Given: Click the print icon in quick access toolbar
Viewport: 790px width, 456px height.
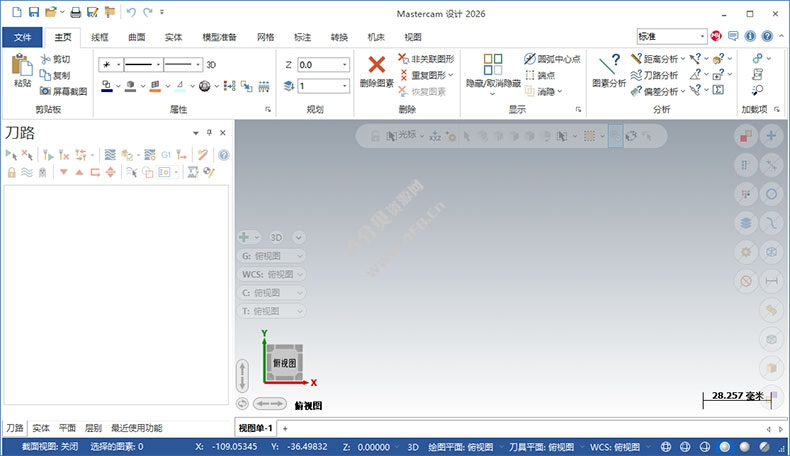Looking at the screenshot, I should pos(75,12).
